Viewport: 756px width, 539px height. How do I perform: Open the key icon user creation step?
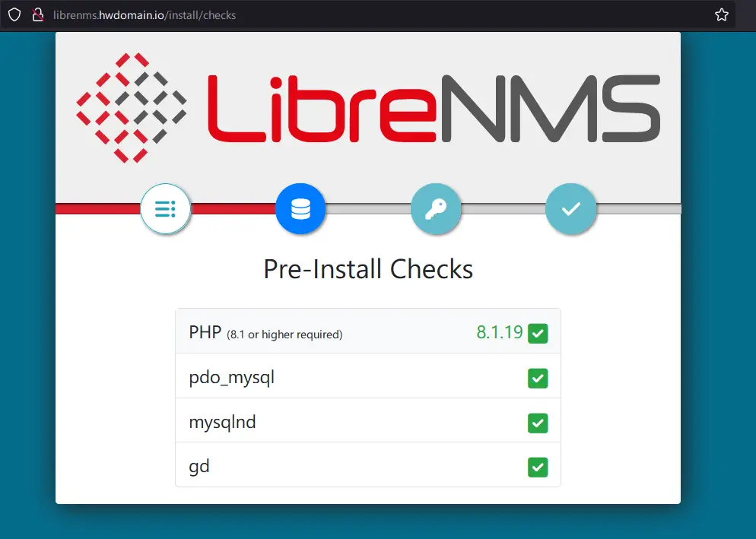pos(436,209)
